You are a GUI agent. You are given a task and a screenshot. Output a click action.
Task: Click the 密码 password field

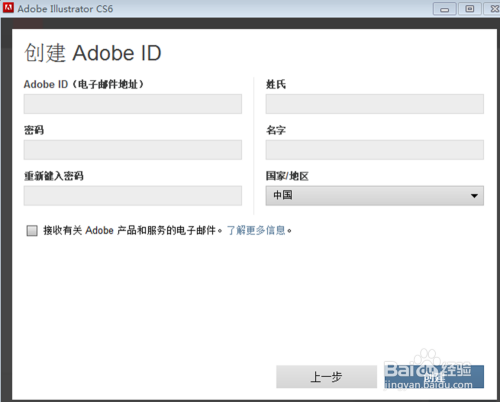pyautogui.click(x=133, y=150)
